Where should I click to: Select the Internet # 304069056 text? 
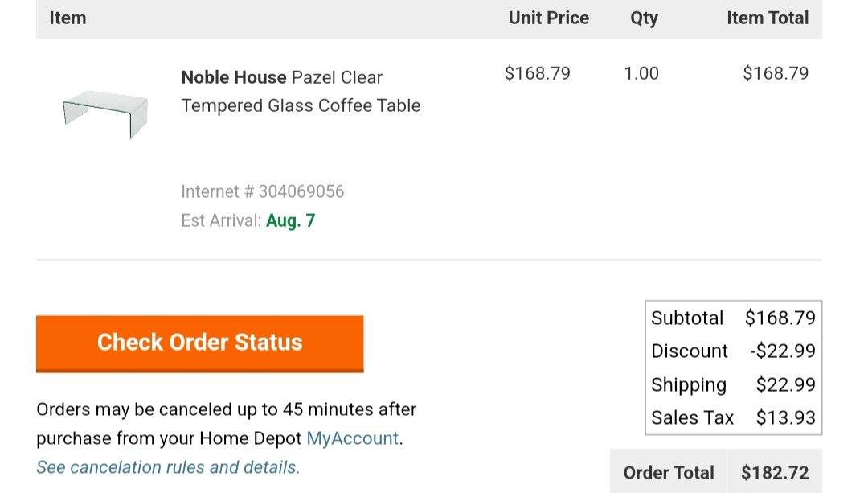coord(262,191)
